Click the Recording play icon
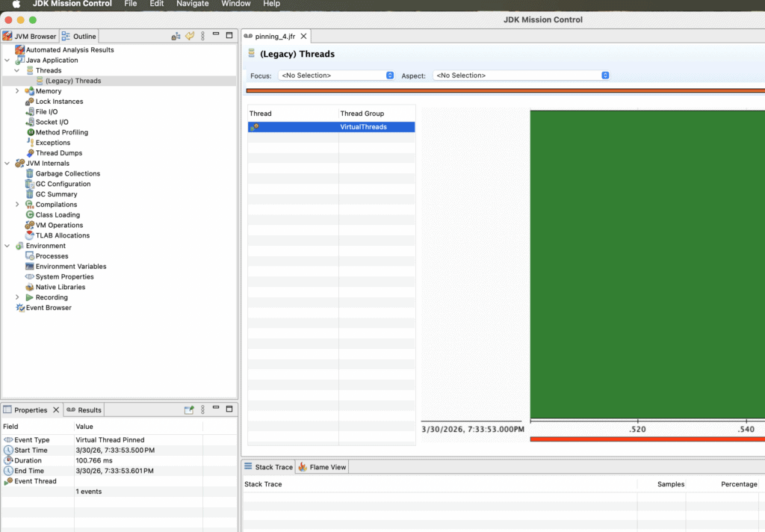 coord(30,297)
